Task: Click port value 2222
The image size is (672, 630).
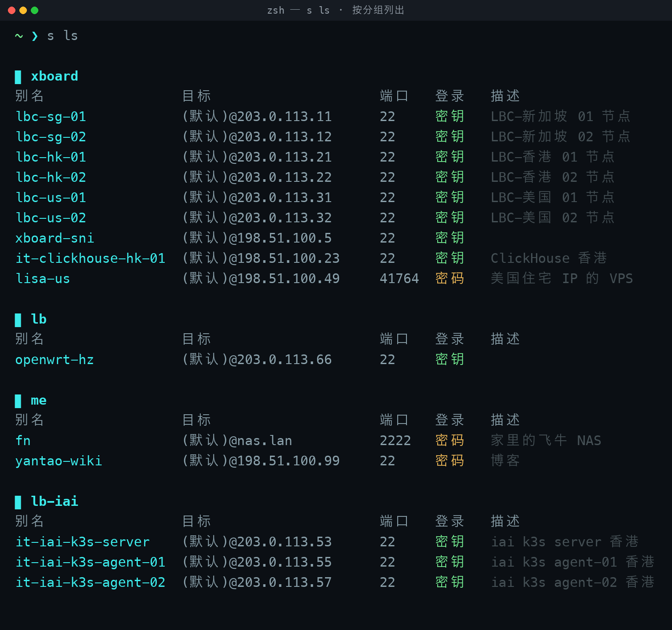Action: pos(395,441)
